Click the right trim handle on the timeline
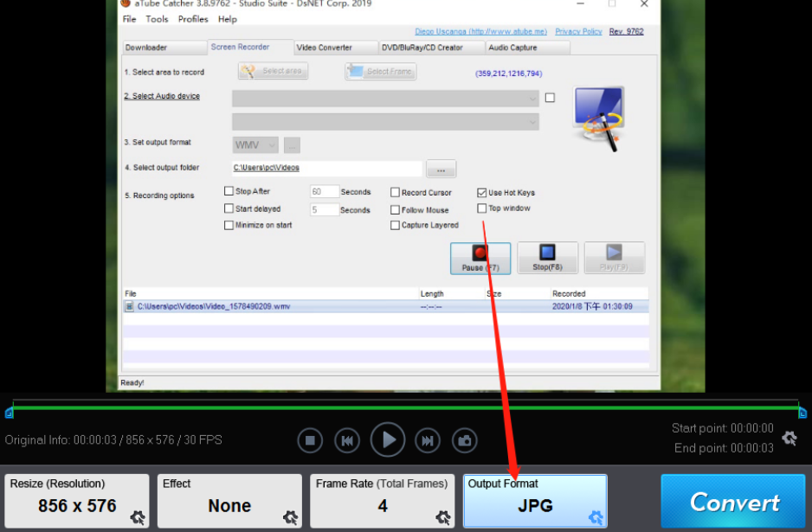812x532 pixels. coord(802,413)
